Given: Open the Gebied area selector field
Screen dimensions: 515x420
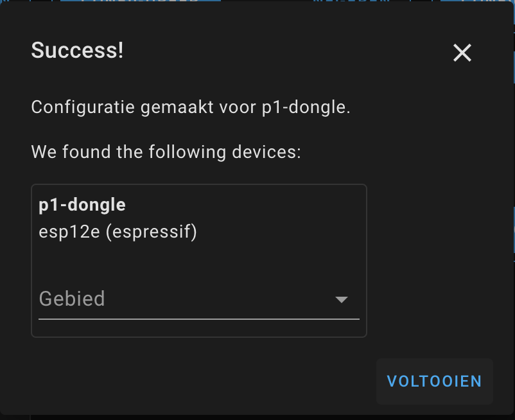Looking at the screenshot, I should tap(193, 299).
